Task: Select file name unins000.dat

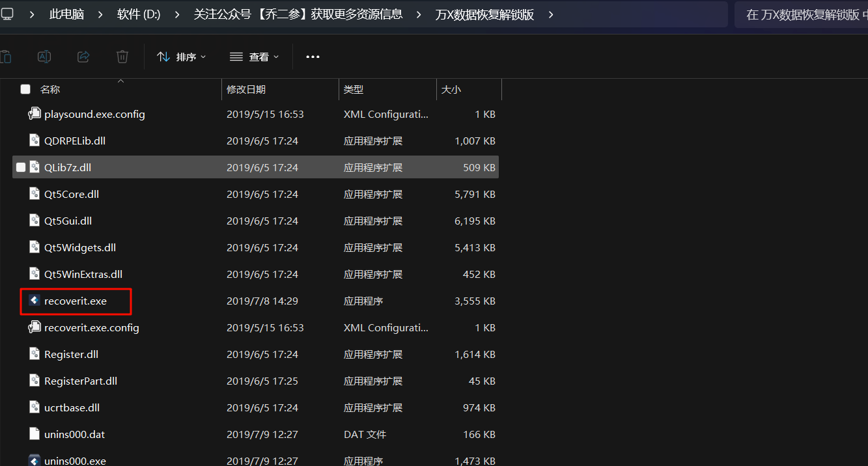Action: click(x=74, y=434)
